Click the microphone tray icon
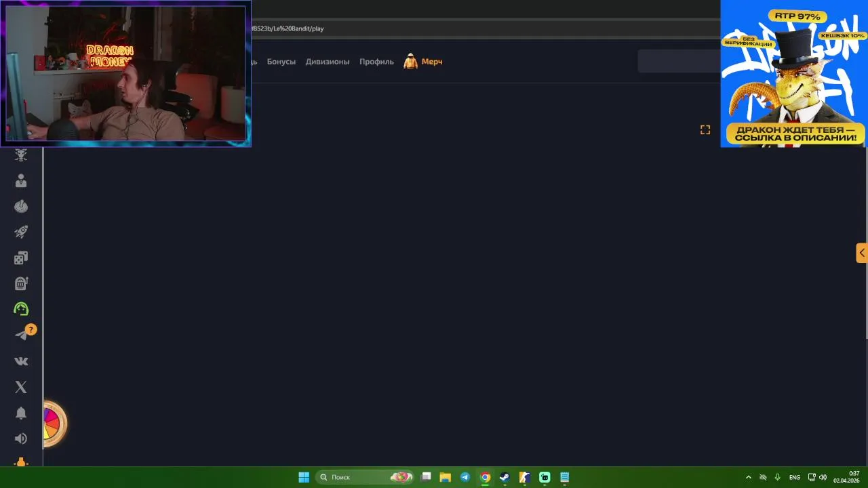 click(778, 477)
